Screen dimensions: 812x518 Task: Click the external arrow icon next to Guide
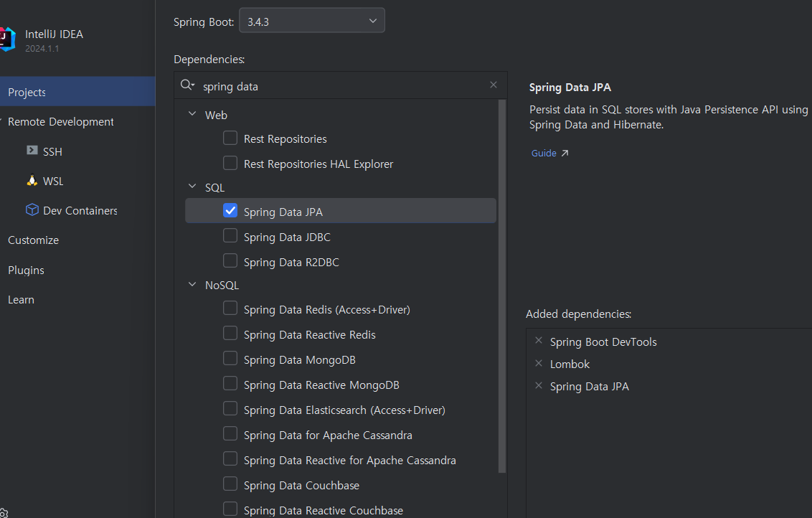click(565, 153)
